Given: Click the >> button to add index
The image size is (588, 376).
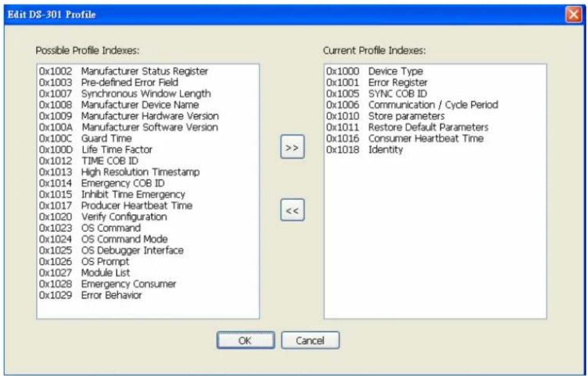Looking at the screenshot, I should tap(292, 147).
